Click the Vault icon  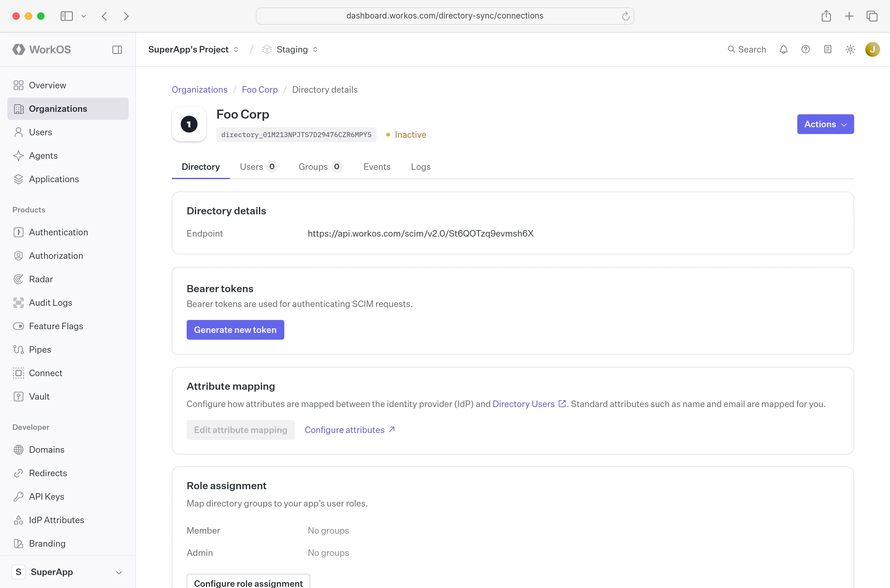click(x=18, y=397)
